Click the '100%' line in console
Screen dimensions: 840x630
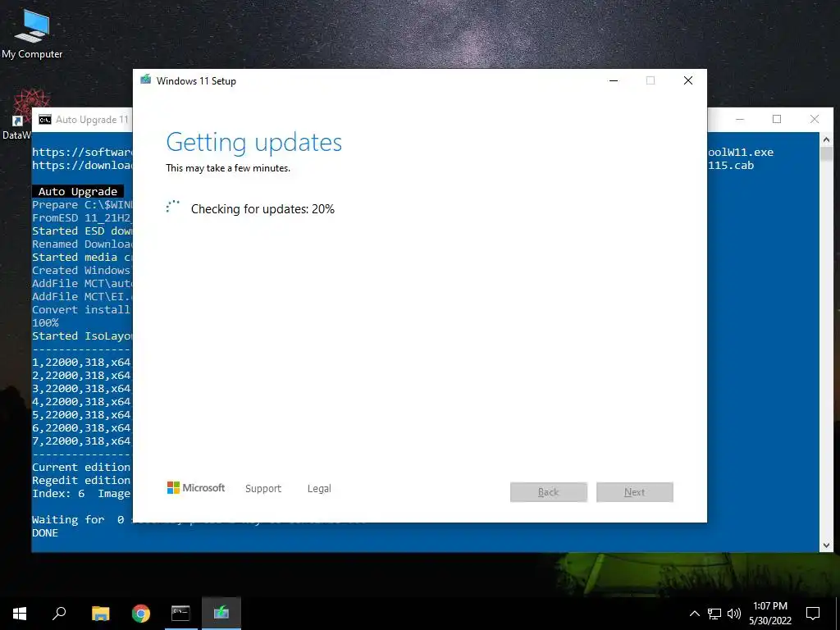(x=46, y=323)
